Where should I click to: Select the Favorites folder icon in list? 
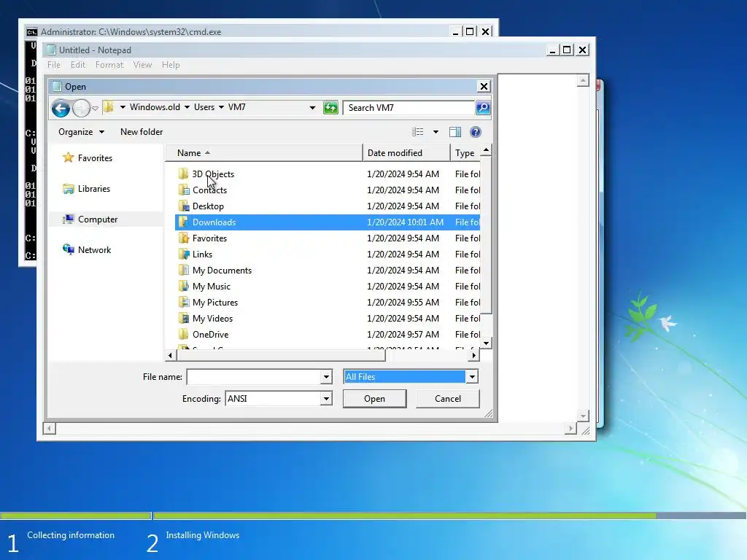pos(183,238)
